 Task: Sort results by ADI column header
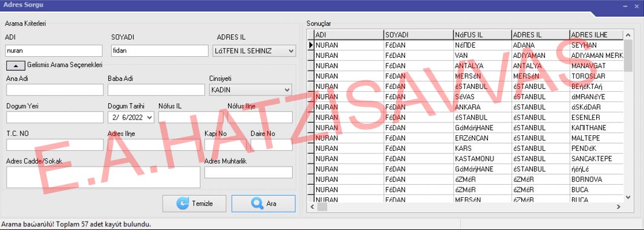(349, 35)
